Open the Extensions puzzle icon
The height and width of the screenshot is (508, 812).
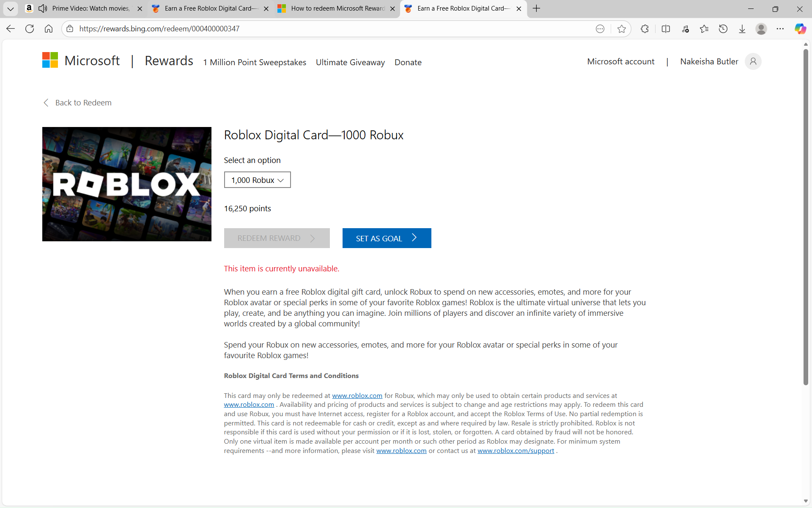[645, 29]
